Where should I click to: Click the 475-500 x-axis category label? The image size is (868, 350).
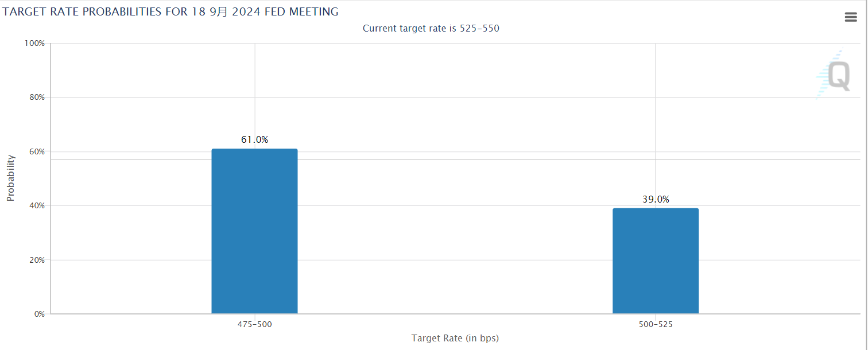pyautogui.click(x=254, y=324)
